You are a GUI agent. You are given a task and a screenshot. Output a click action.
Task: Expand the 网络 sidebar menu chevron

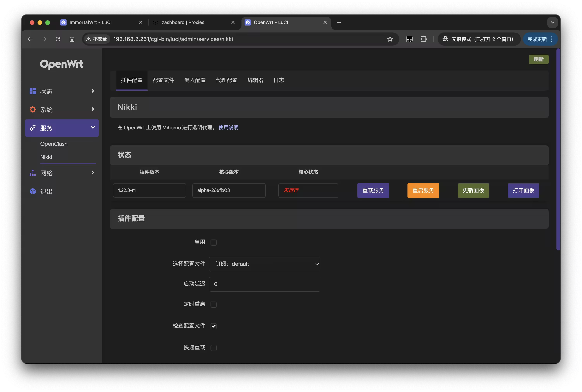point(92,172)
